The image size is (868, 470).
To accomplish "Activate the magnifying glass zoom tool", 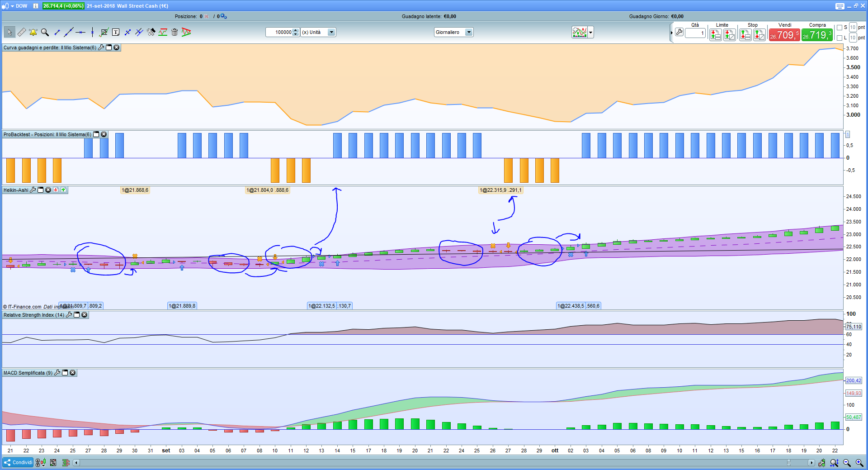I will (45, 32).
